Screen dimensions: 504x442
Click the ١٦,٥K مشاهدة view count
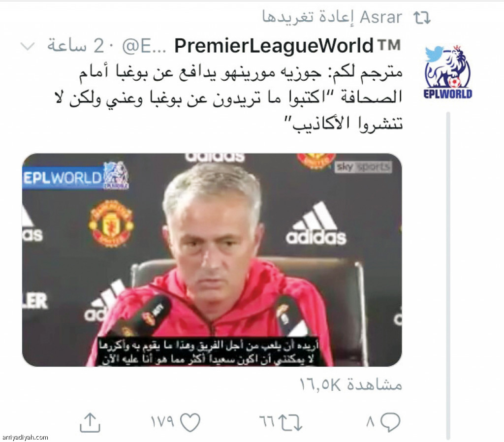[350, 384]
